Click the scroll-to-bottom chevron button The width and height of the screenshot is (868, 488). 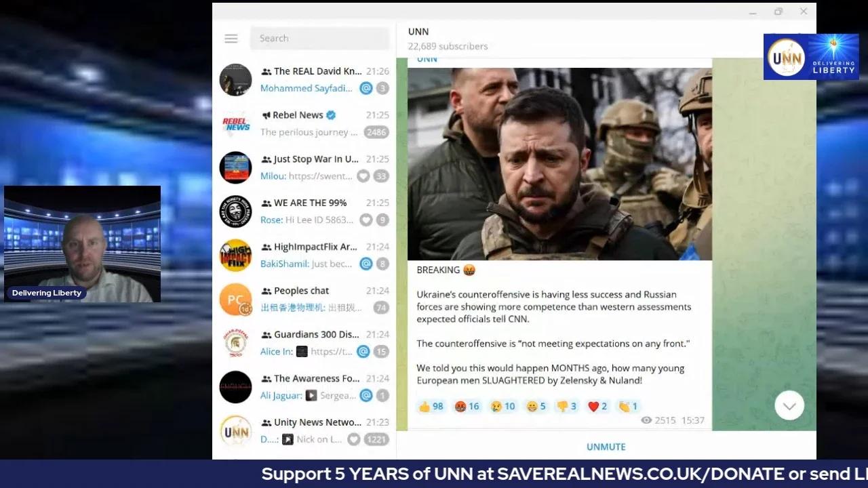(x=789, y=405)
